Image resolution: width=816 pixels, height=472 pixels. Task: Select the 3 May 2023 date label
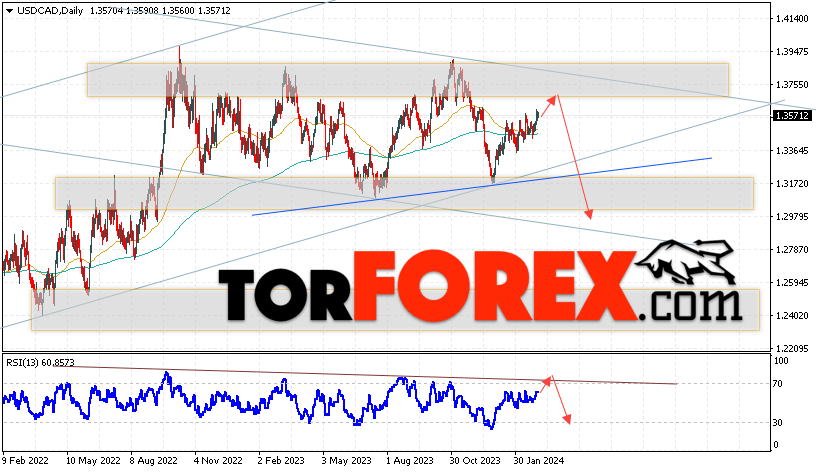[347, 461]
